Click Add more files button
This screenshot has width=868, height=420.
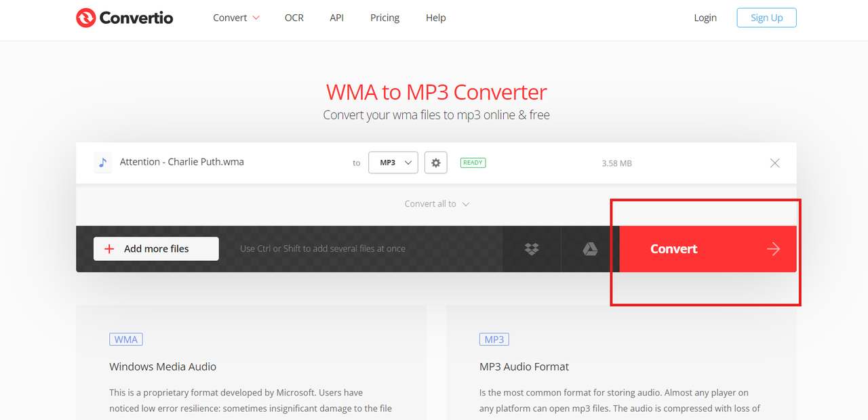pos(156,249)
